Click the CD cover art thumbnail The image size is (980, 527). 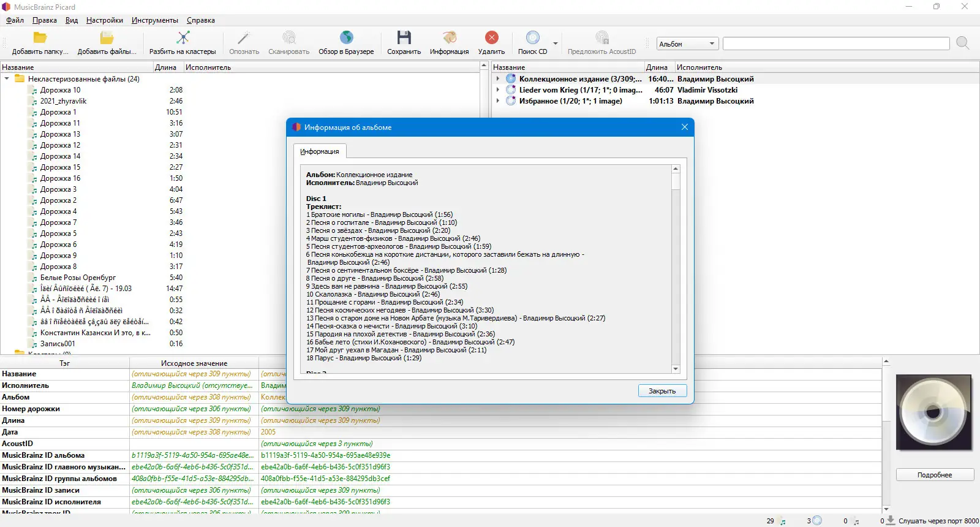coord(934,412)
